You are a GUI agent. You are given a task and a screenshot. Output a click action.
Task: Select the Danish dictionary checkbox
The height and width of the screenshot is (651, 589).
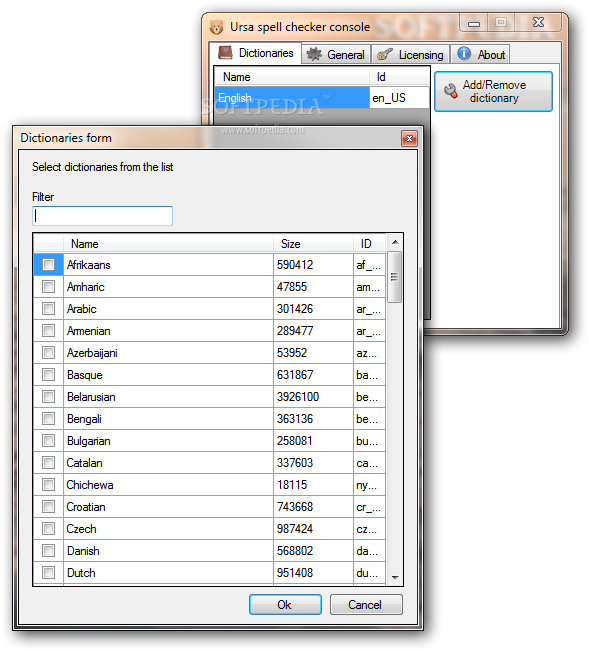point(49,551)
